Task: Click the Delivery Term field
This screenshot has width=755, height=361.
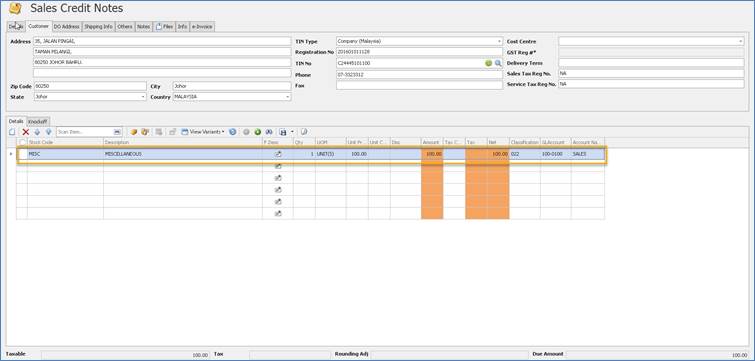Action: pyautogui.click(x=651, y=63)
